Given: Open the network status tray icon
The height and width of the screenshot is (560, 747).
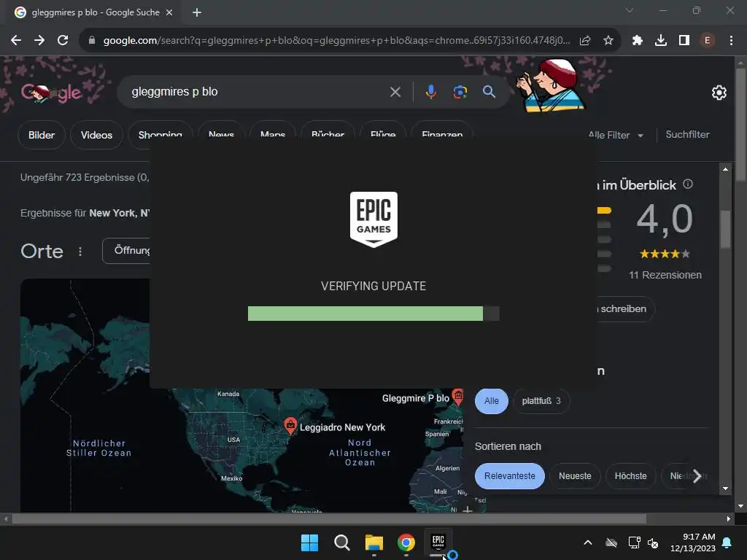Looking at the screenshot, I should 634,542.
